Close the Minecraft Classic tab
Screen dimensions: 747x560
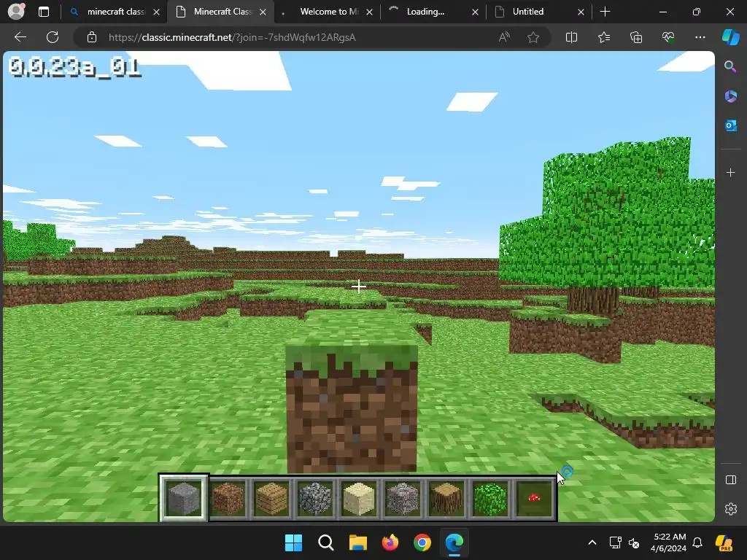click(x=263, y=12)
